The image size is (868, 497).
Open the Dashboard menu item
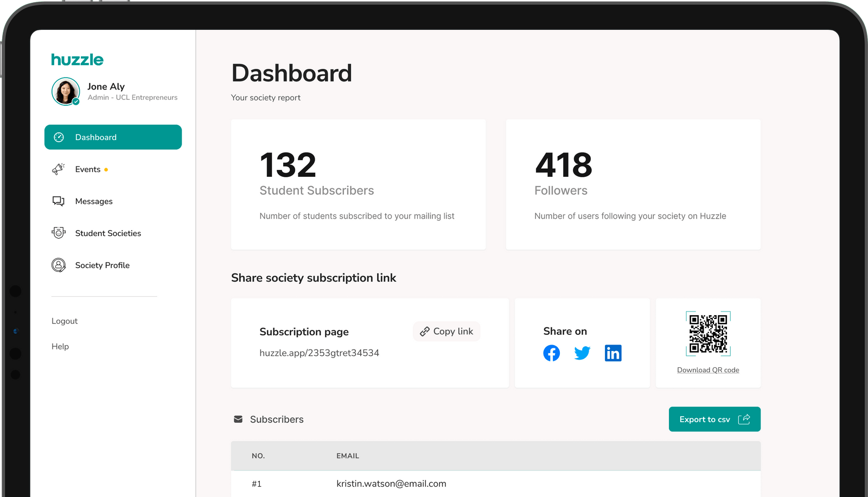113,137
